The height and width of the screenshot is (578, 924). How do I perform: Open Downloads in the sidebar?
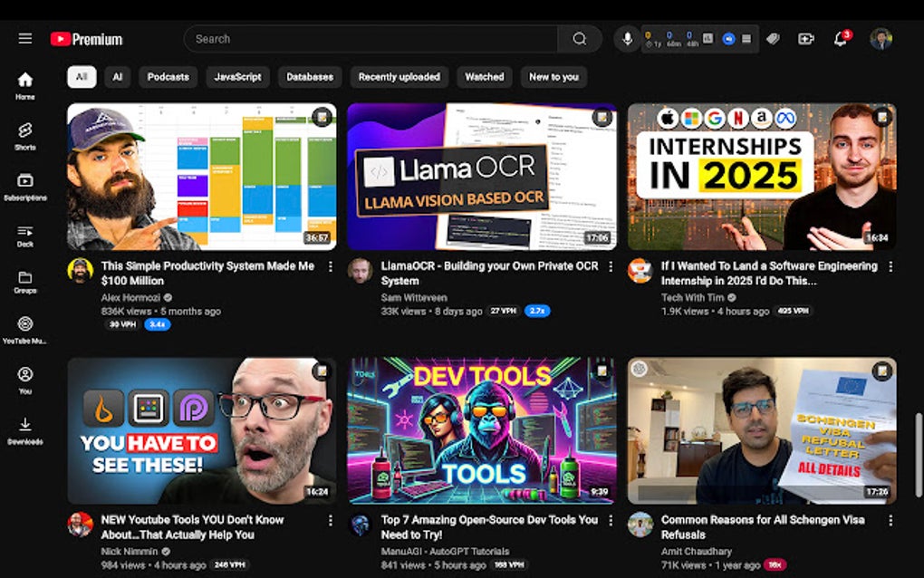[25, 429]
